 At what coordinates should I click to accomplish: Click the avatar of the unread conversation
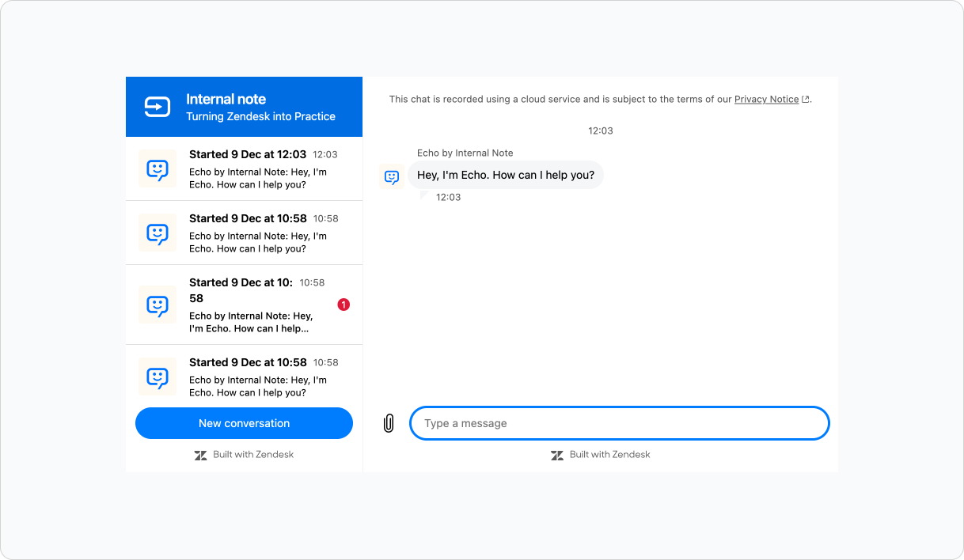[158, 305]
